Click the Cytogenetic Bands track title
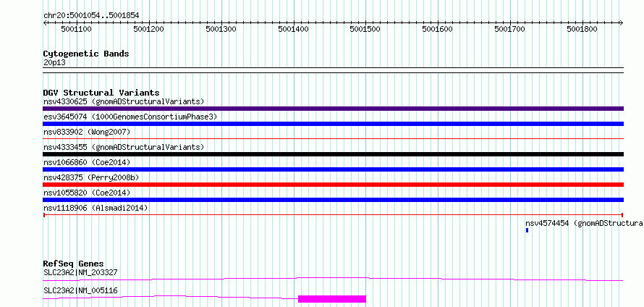This screenshot has width=644, height=307. 86,54
